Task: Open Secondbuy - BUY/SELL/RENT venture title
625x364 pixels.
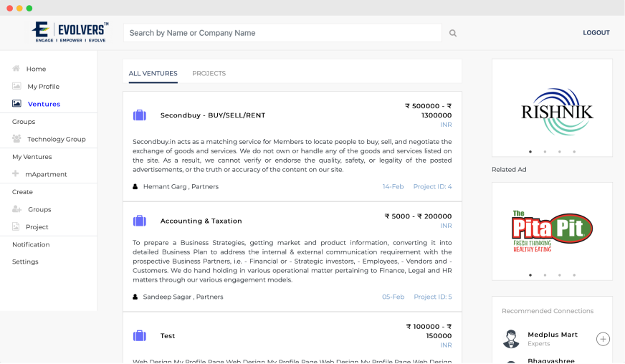Action: pyautogui.click(x=213, y=115)
